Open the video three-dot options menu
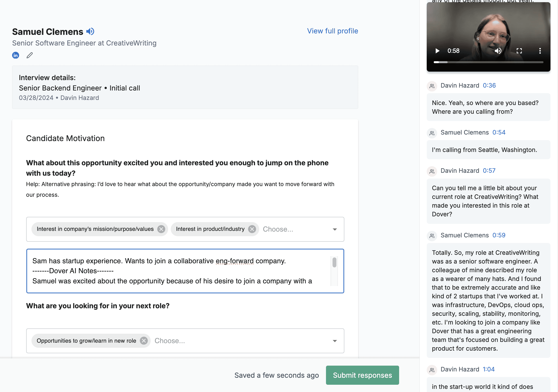The height and width of the screenshot is (392, 558). pyautogui.click(x=540, y=51)
